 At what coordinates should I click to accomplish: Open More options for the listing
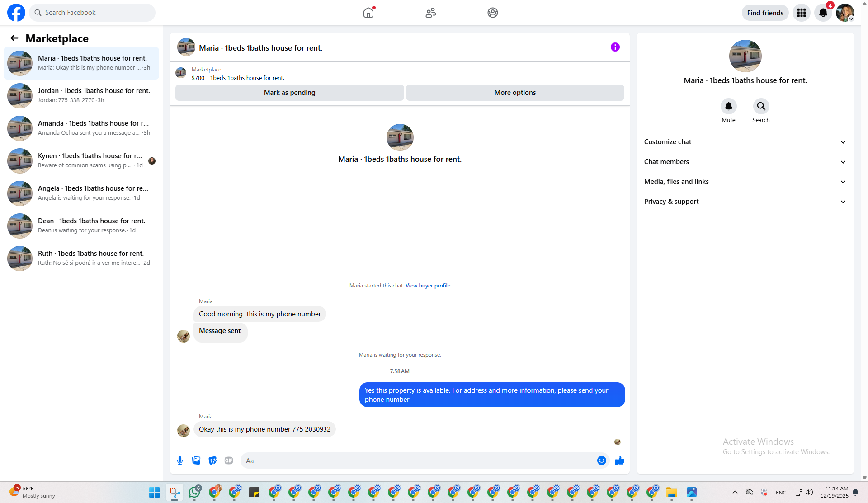click(x=515, y=93)
